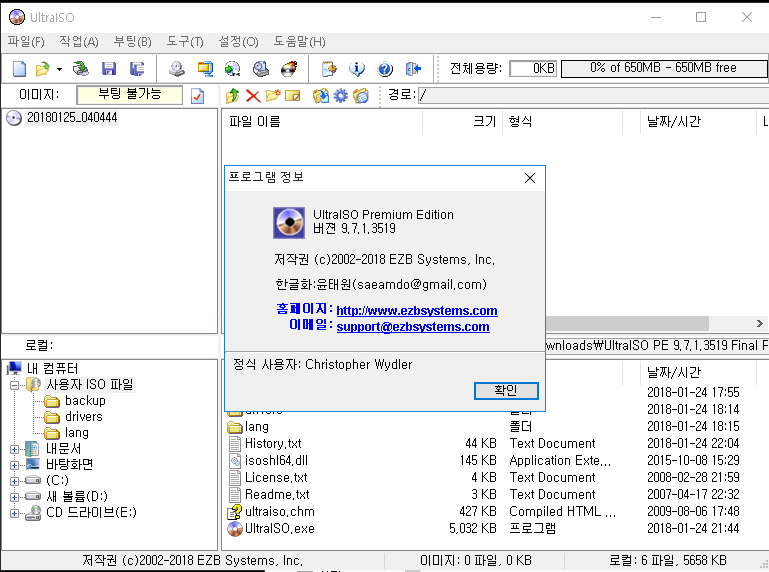
Task: Open the 도움말(H) menu
Action: coord(299,42)
